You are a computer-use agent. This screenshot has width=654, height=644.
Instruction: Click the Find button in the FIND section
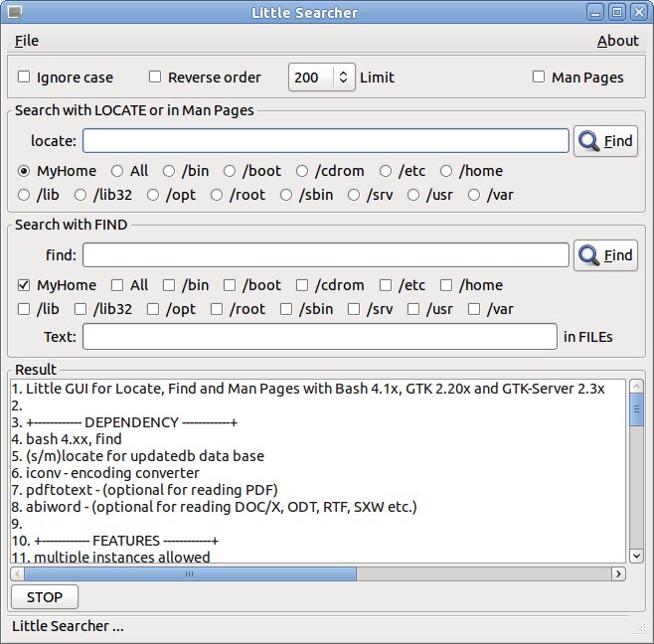click(606, 255)
